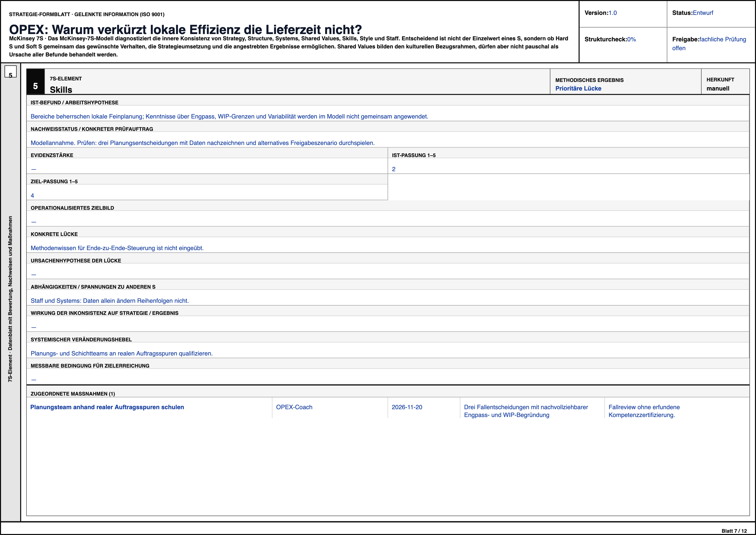
Task: Click the header Zugeordnete Massnahmen (1)
Action: coord(73,394)
